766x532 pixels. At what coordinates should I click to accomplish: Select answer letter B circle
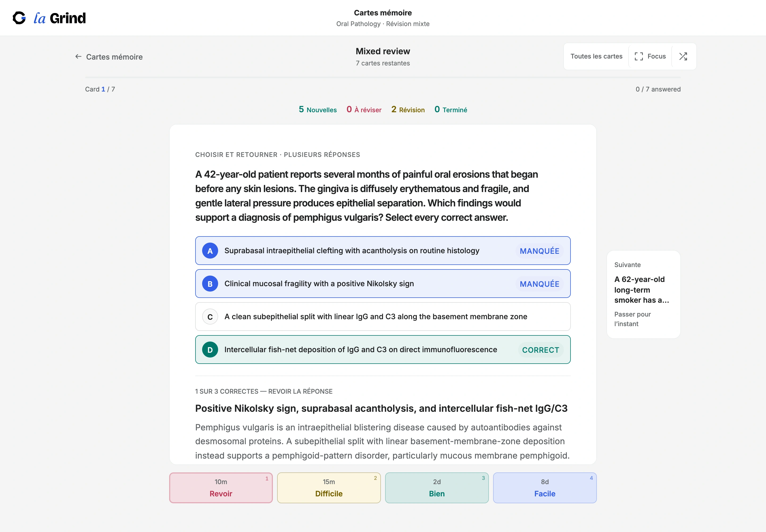(210, 284)
